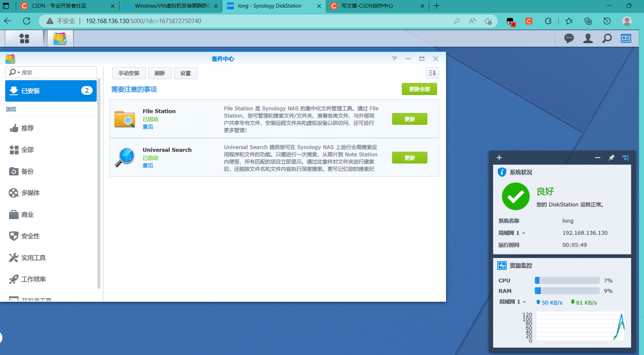This screenshot has width=644, height=355.
Task: Open browser collections icon
Action: 588,21
